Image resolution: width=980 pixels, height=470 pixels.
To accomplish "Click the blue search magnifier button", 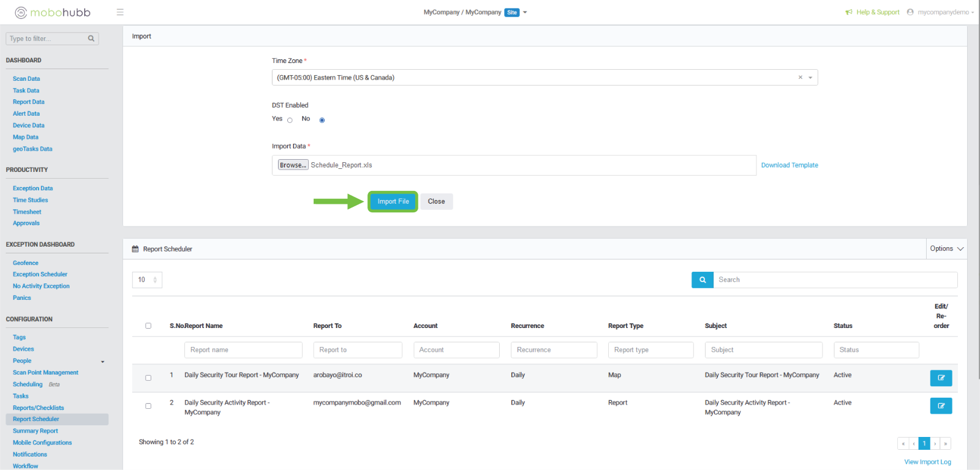I will pyautogui.click(x=703, y=280).
